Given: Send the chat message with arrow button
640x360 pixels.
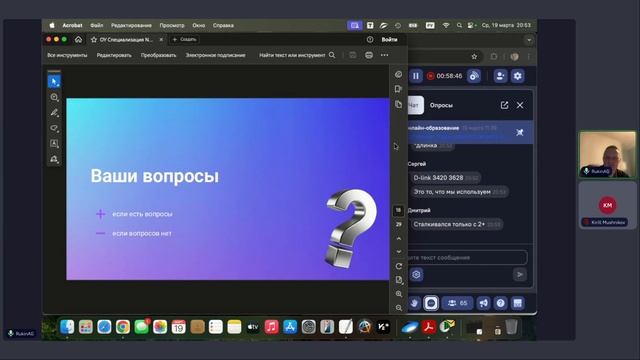Looking at the screenshot, I should click(520, 275).
